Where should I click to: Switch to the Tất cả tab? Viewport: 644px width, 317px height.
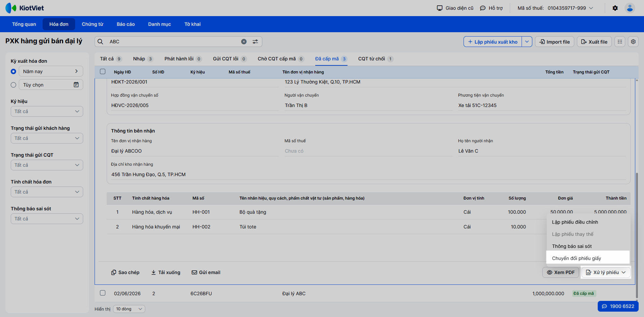coord(111,59)
